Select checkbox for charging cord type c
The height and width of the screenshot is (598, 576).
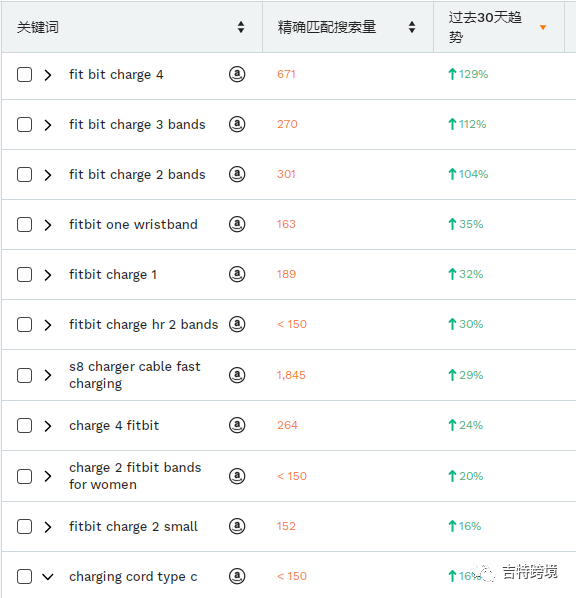pyautogui.click(x=24, y=576)
